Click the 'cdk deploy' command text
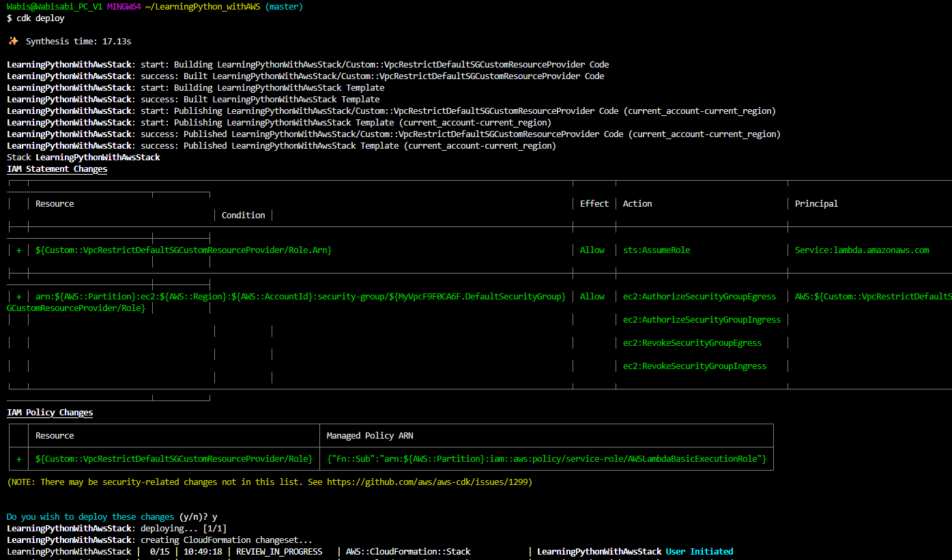952x560 pixels. (40, 18)
